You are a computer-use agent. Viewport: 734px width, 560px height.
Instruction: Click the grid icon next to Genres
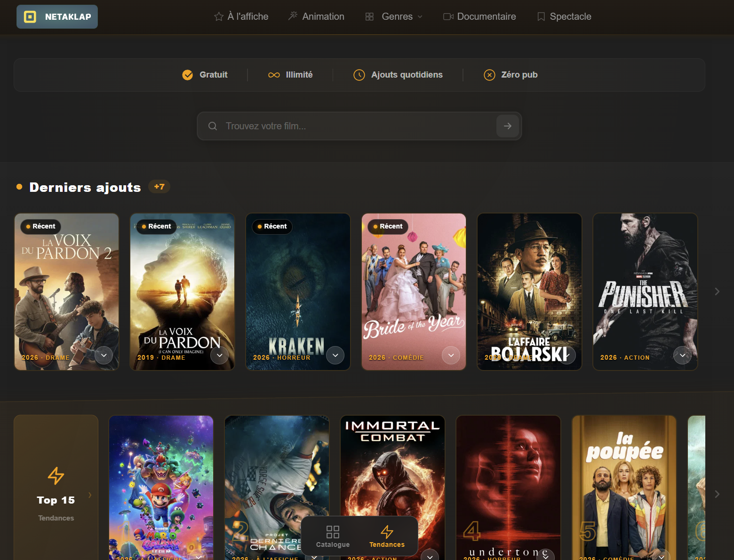coord(369,16)
